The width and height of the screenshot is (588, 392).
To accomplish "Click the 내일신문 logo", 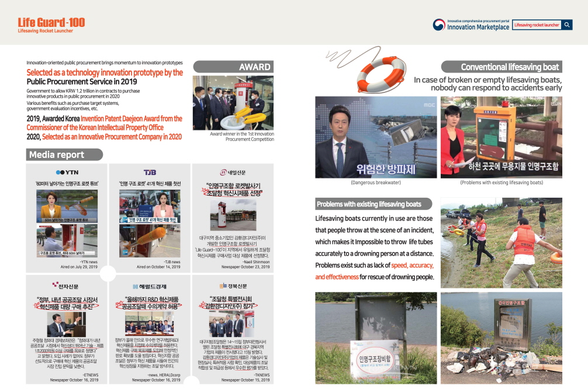I will coord(233,173).
